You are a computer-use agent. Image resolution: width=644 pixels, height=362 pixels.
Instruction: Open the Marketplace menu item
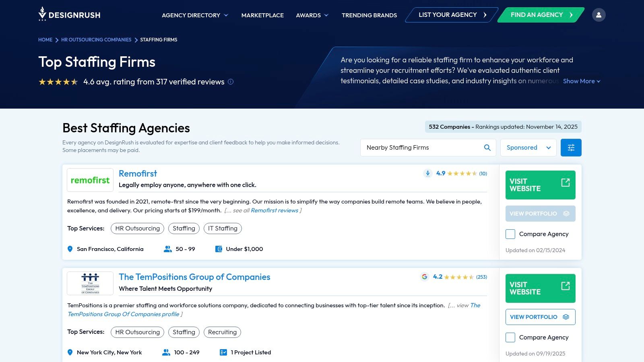(262, 15)
